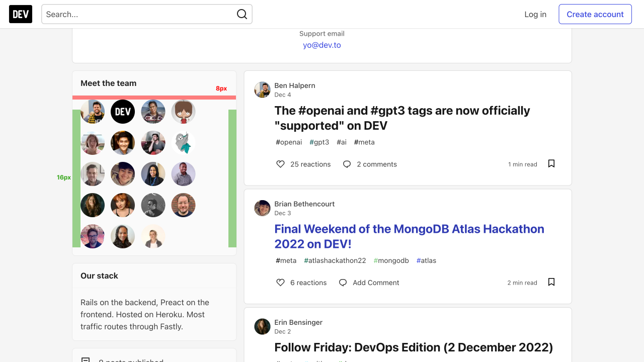Click the DEV home logo
This screenshot has width=644, height=362.
20,14
